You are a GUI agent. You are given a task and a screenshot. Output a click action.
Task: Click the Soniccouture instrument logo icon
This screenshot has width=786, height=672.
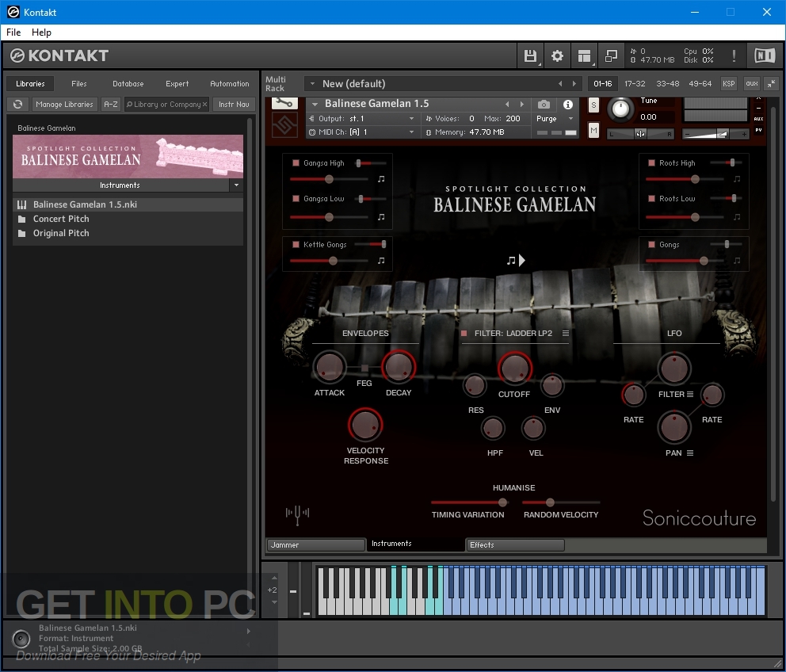click(284, 124)
